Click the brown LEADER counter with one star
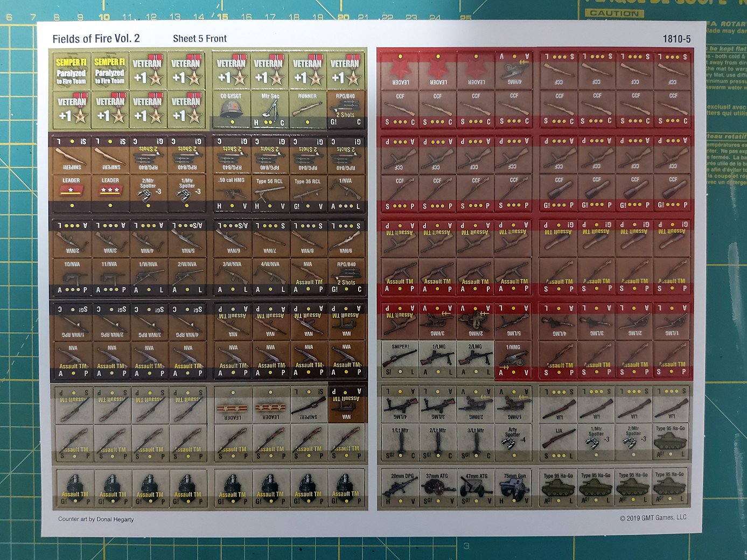The width and height of the screenshot is (747, 560). point(72,194)
